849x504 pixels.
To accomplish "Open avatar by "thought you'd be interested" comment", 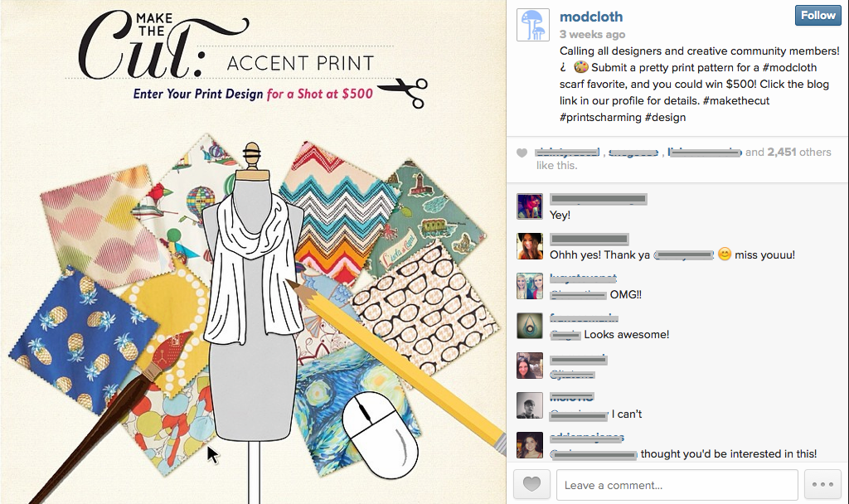I will point(530,445).
